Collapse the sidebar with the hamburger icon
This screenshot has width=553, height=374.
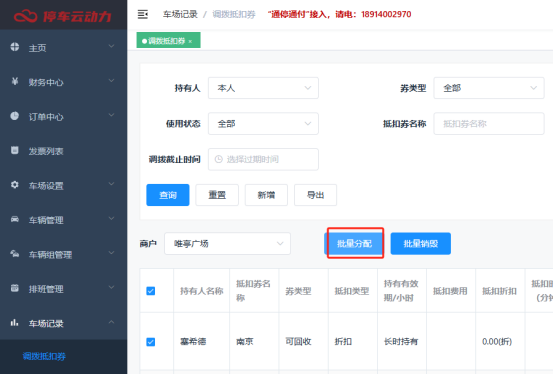click(x=143, y=14)
